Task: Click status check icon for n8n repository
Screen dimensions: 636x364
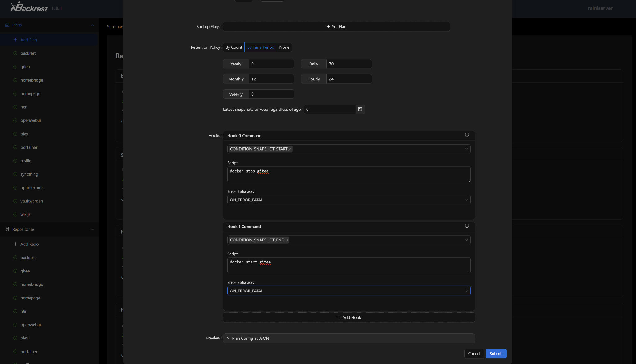Action: tap(15, 311)
